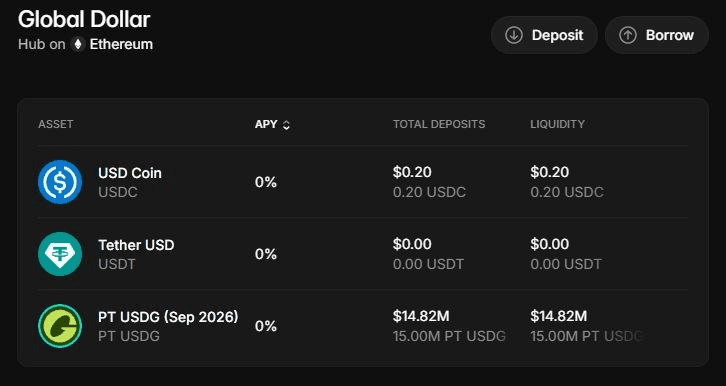Open PT USDG (Sep 2026) asset

coord(168,317)
